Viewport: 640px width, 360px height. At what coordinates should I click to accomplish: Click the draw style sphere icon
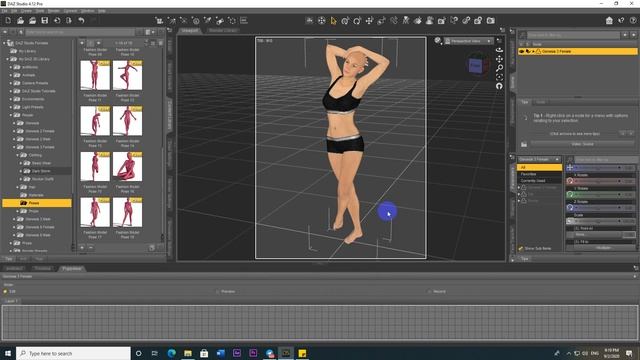point(438,40)
